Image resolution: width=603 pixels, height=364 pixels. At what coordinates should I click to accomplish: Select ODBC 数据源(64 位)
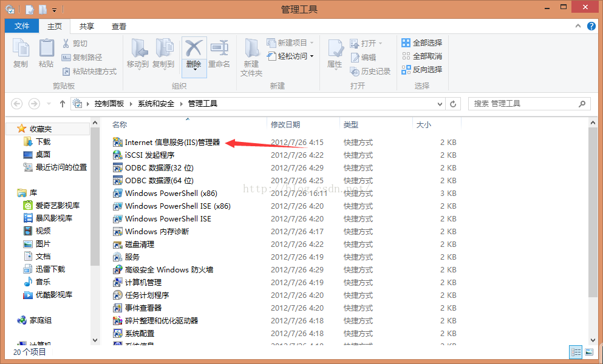(x=153, y=180)
